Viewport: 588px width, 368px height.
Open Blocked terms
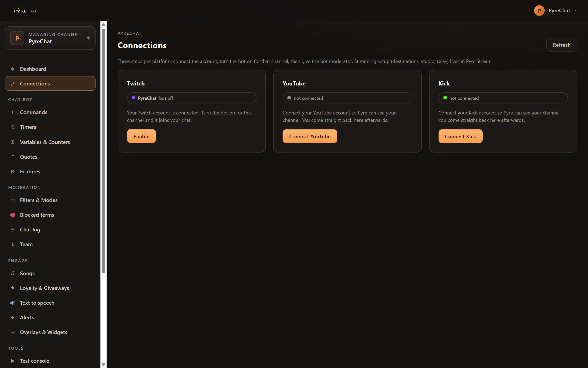pyautogui.click(x=50, y=215)
